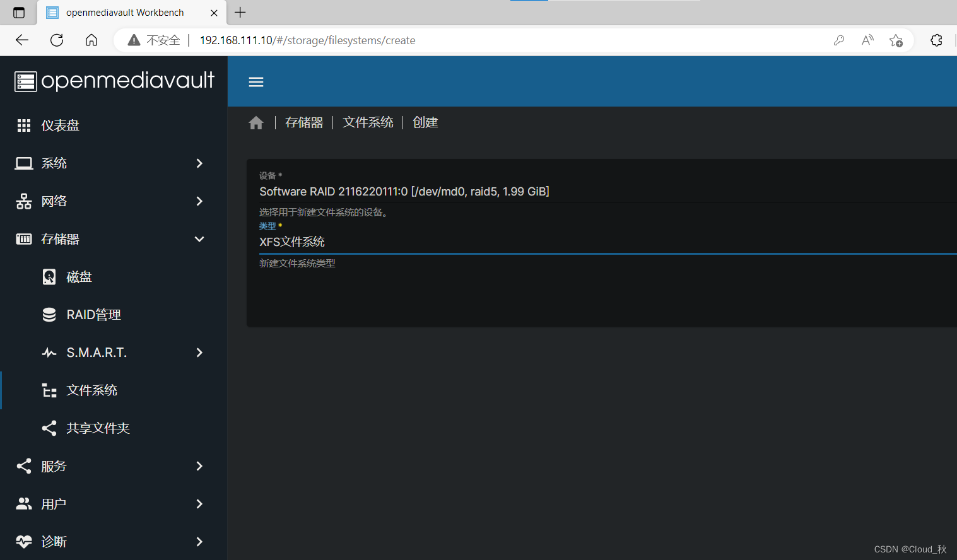Click the S.M.A.R.T. pulse icon
Screen dimensions: 957x560
click(49, 353)
